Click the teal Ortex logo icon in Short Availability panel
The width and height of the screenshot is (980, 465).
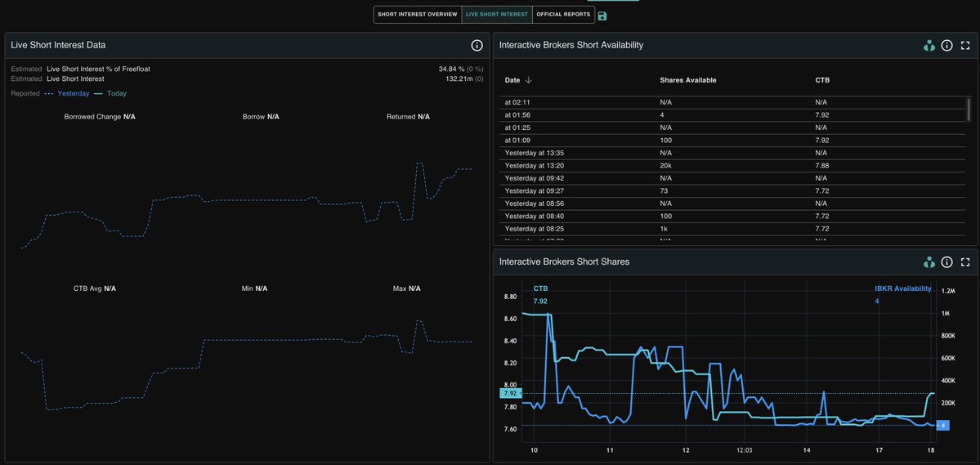point(929,45)
